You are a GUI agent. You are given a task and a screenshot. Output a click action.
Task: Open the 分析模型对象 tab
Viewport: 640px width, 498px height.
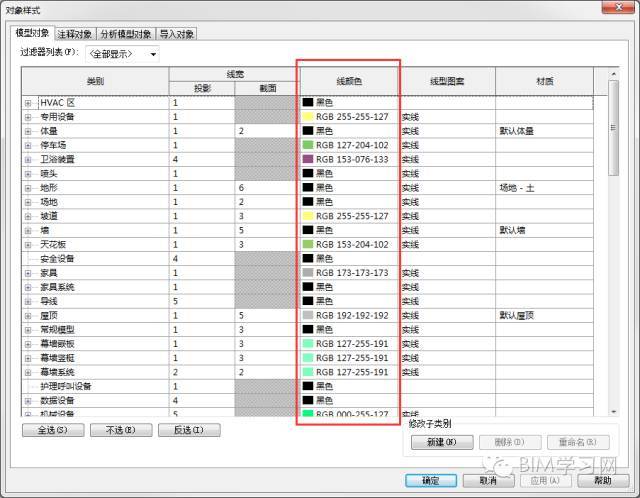coord(126,33)
